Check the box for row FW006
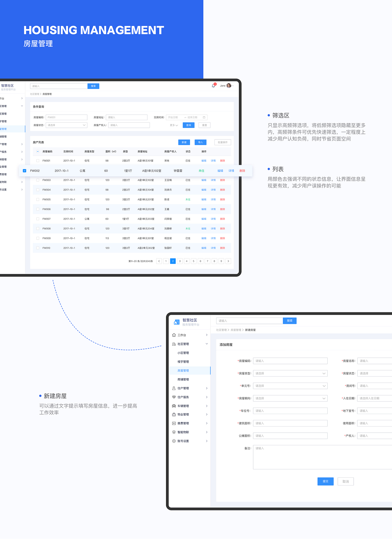The image size is (392, 539). pyautogui.click(x=38, y=209)
